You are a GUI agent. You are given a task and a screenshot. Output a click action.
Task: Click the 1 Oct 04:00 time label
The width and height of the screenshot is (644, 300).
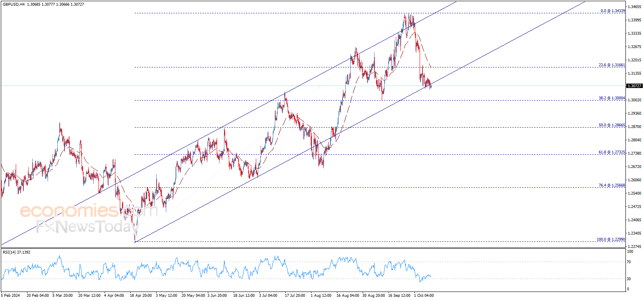click(424, 296)
